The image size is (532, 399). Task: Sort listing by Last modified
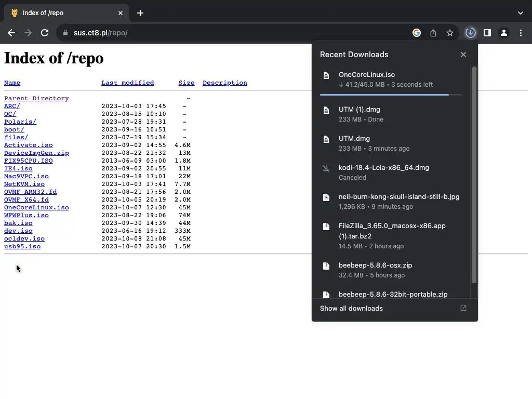point(128,83)
